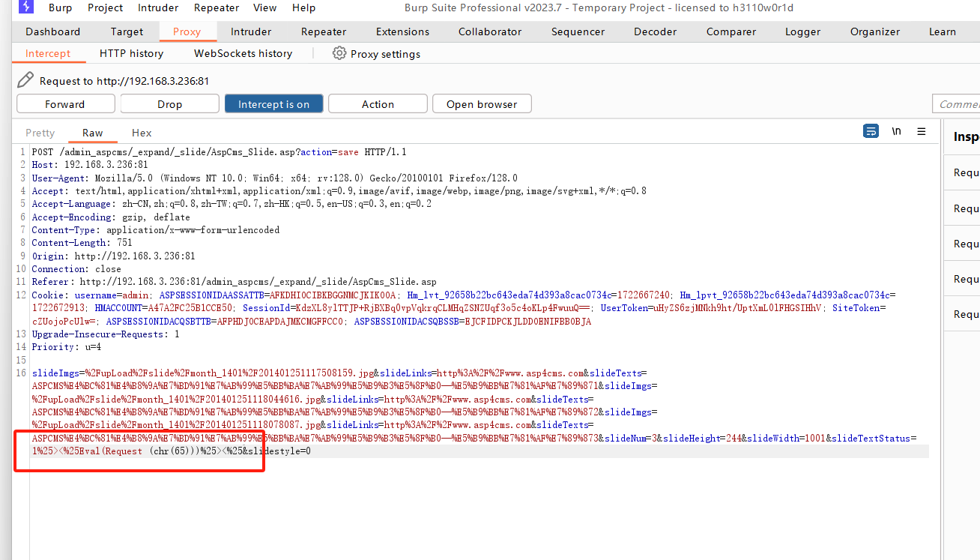Open the View menu
The width and height of the screenshot is (980, 560).
coord(265,7)
